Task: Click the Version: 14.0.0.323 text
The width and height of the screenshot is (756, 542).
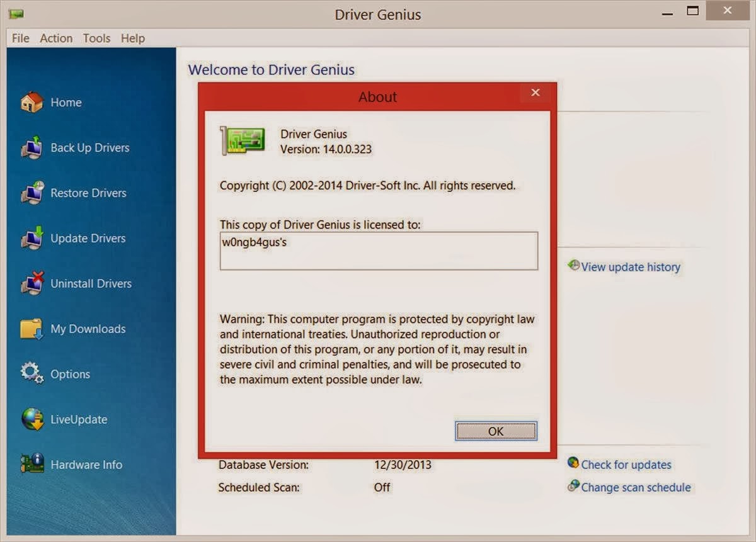Action: 326,149
